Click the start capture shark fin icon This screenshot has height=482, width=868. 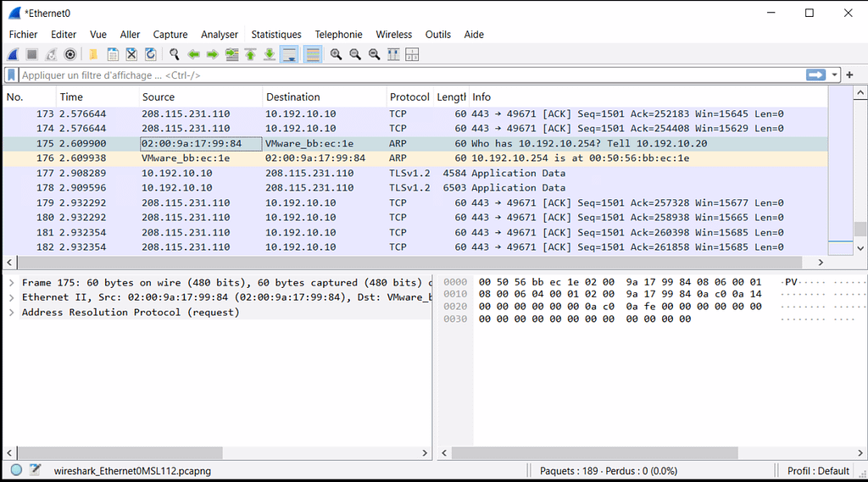(13, 54)
